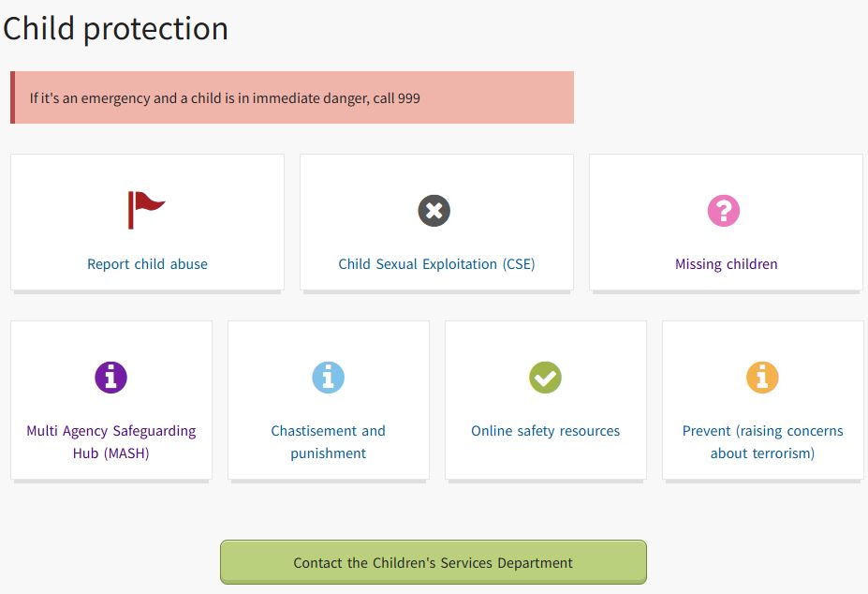
Task: Click the pink question mark icon
Action: (724, 211)
